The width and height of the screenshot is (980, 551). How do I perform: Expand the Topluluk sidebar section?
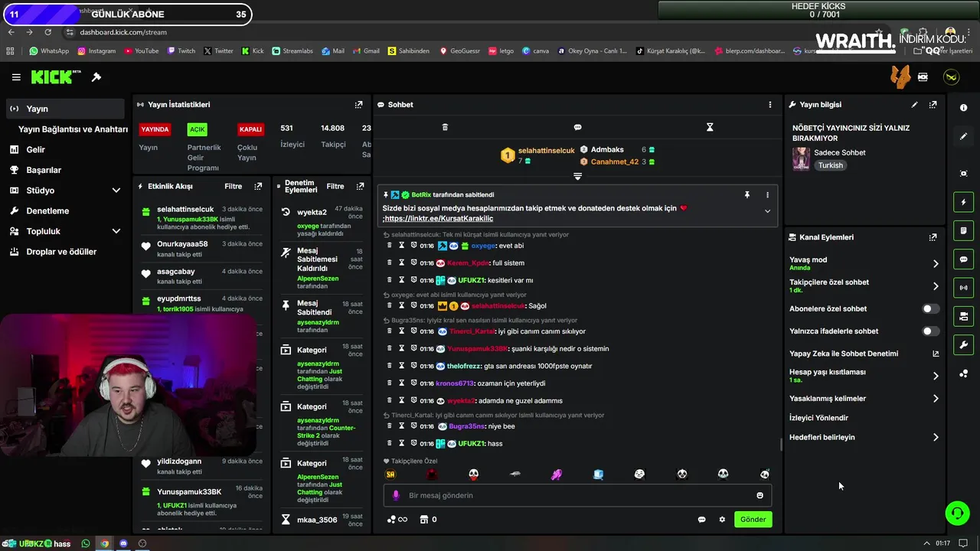tap(116, 231)
